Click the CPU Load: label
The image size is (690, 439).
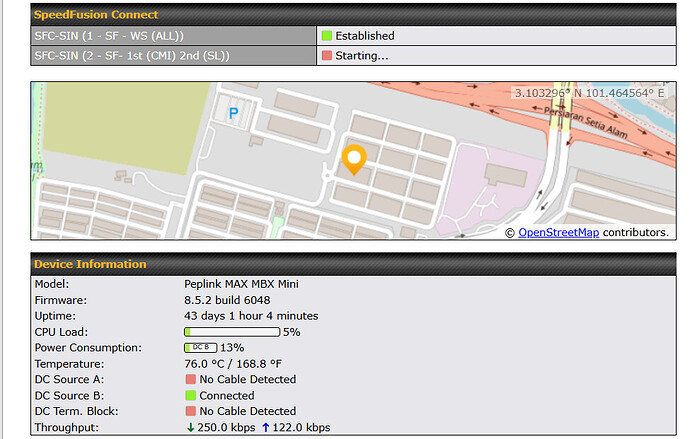coord(61,332)
